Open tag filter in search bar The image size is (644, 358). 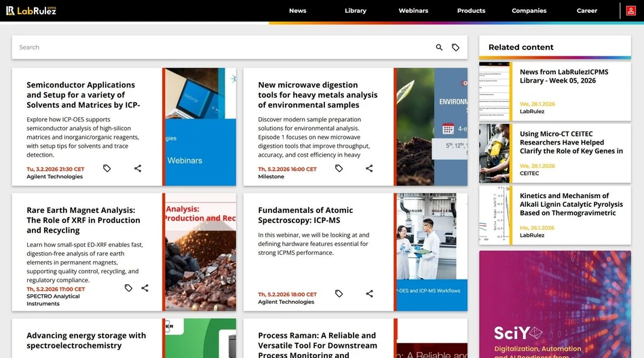455,47
